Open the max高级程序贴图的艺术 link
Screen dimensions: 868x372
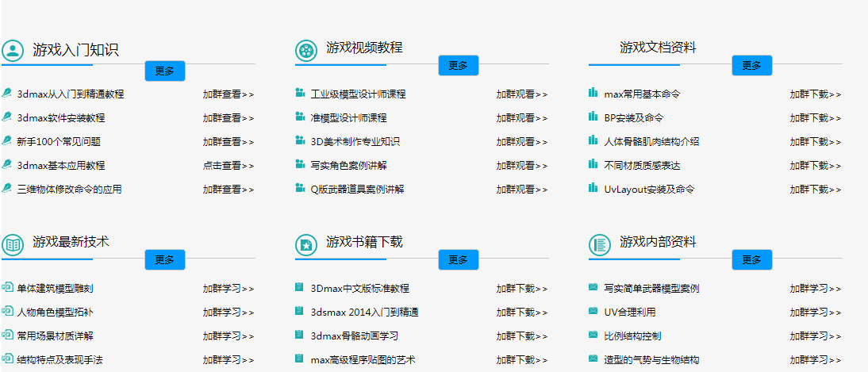[x=363, y=360]
